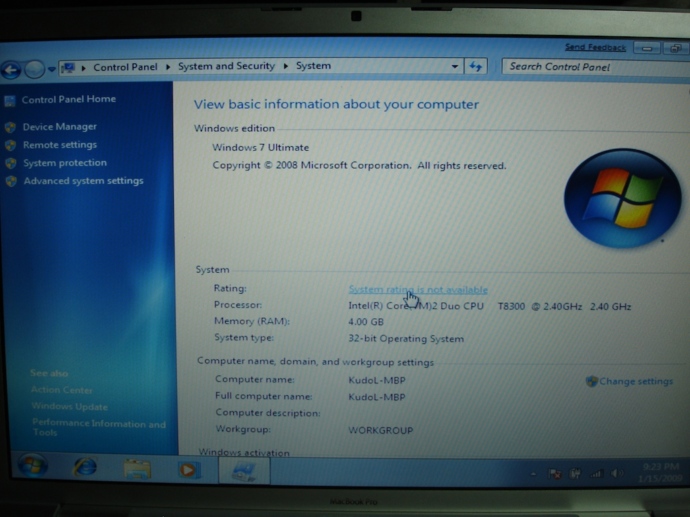Open System protection link
The image size is (690, 517).
pyautogui.click(x=65, y=163)
